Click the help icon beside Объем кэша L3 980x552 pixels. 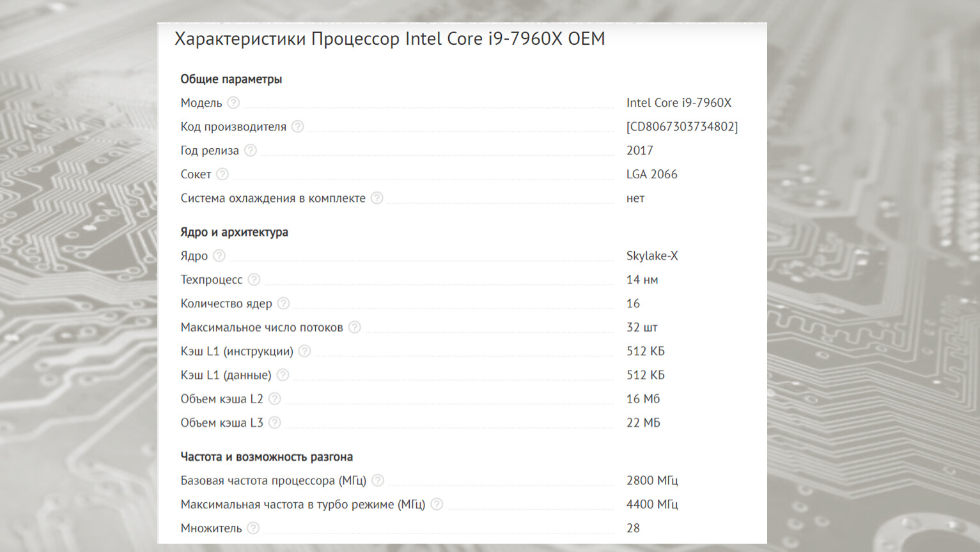coord(275,422)
